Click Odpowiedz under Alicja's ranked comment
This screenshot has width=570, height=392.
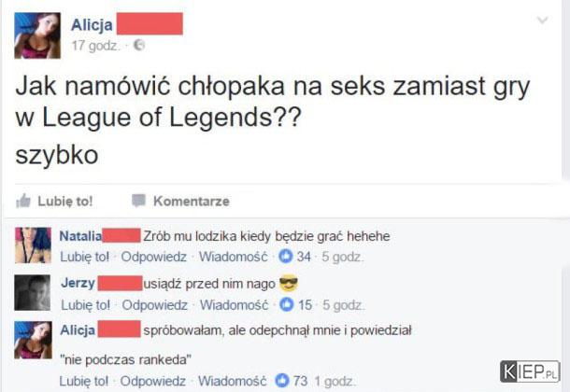pos(152,381)
